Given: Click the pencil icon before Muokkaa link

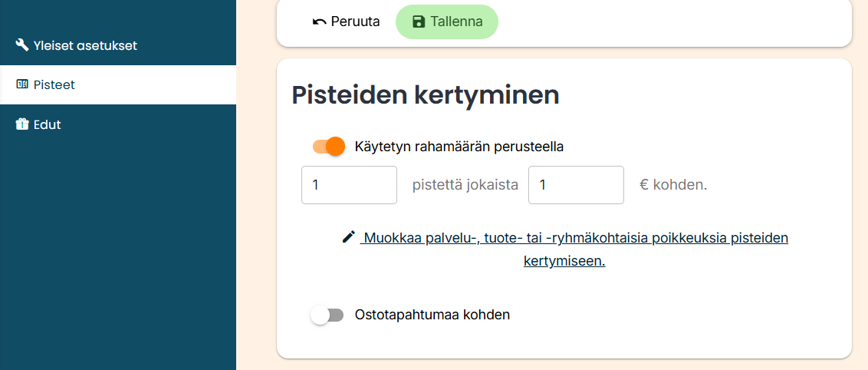Looking at the screenshot, I should pos(349,237).
